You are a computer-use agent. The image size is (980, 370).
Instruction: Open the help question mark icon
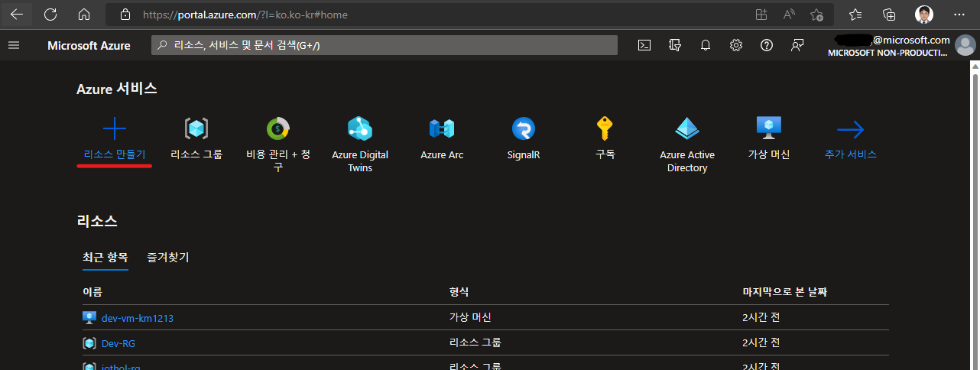point(767,45)
